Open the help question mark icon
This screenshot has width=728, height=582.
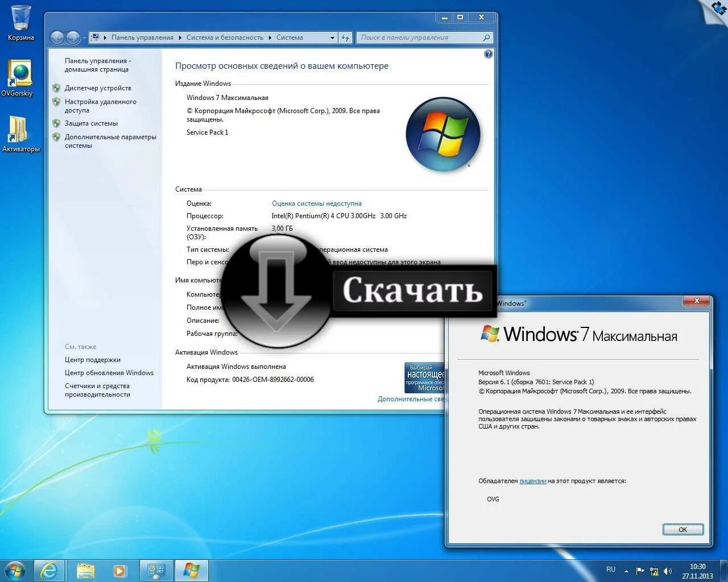(488, 54)
